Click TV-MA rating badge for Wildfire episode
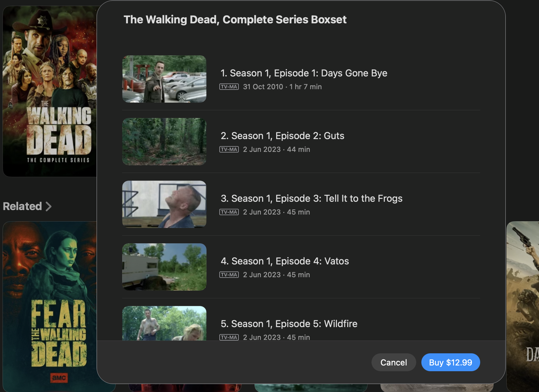539x392 pixels. [229, 337]
